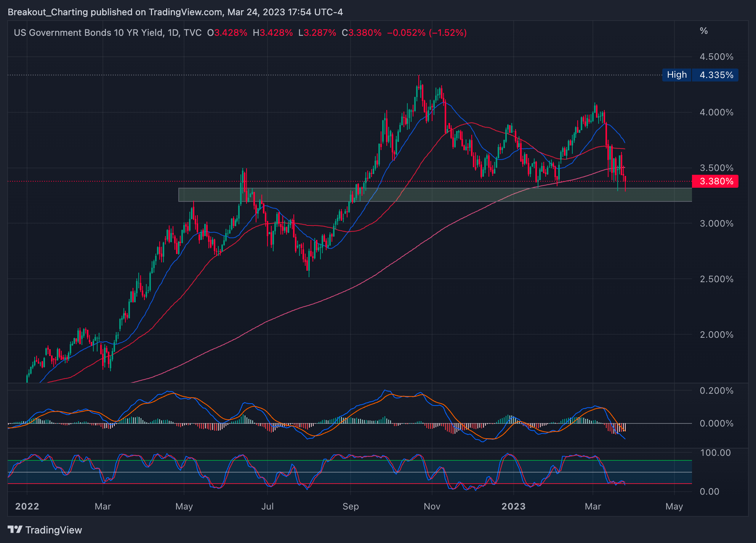
Task: Click the % unit symbol atop price axis
Action: [704, 31]
